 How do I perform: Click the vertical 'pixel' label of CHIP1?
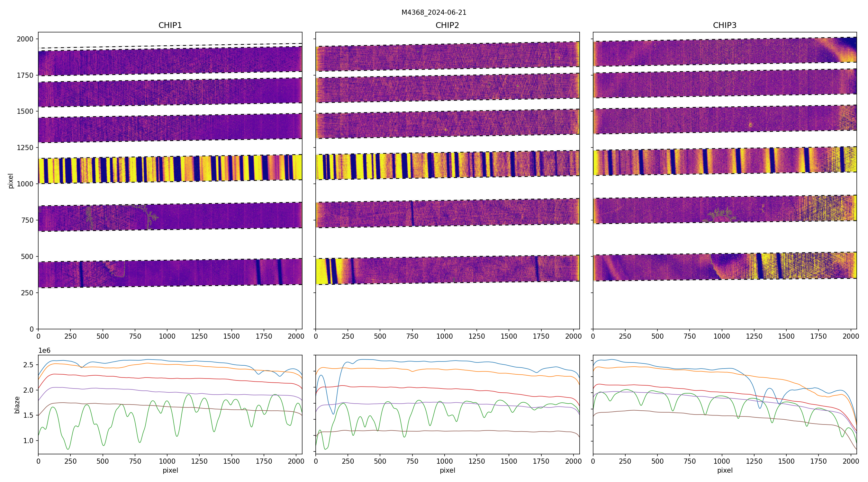11,181
